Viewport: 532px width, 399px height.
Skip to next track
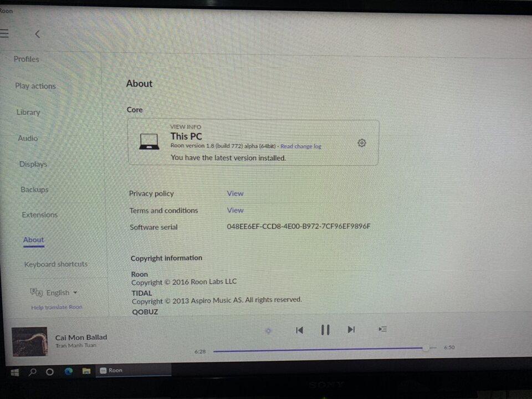point(351,329)
